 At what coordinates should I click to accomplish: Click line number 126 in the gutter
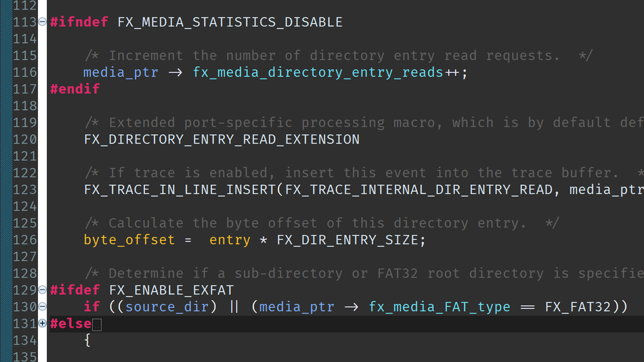coord(25,240)
